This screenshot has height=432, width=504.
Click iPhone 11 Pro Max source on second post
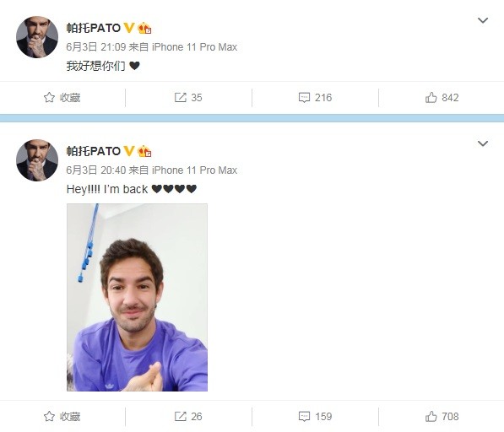(194, 170)
